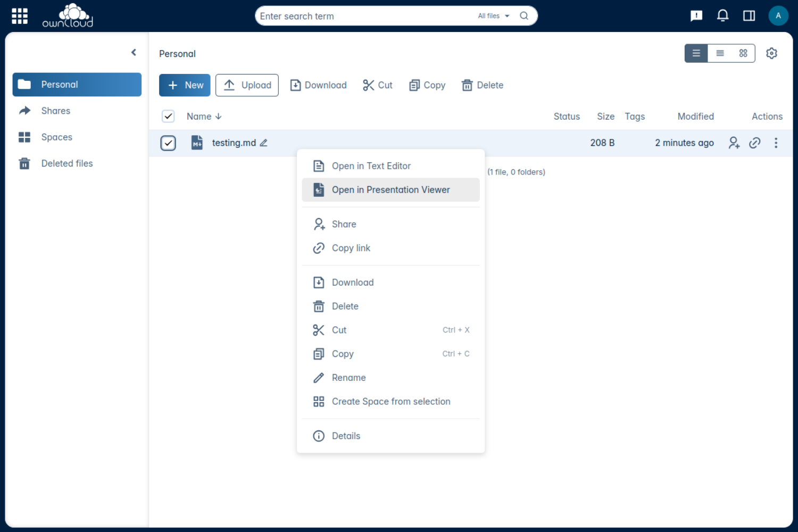Choose Create Space from selection
The height and width of the screenshot is (532, 798).
(x=390, y=402)
